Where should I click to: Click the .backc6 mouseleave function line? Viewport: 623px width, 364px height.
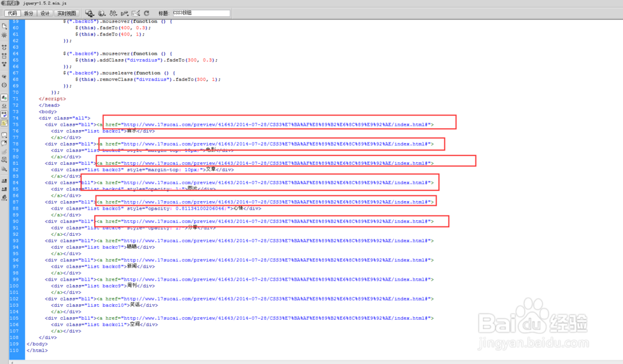coord(119,73)
